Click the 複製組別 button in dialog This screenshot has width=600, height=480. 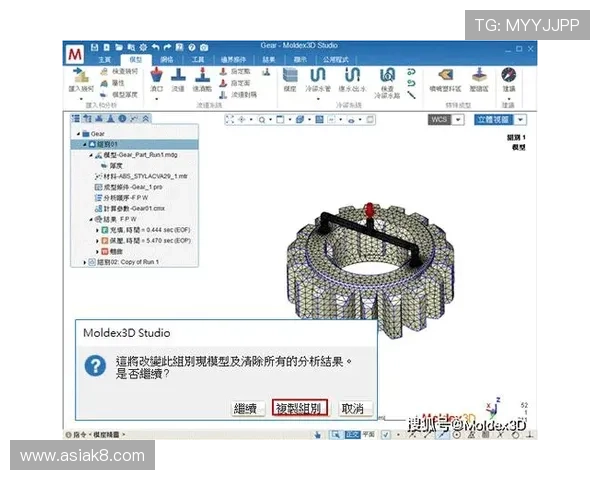pyautogui.click(x=300, y=408)
